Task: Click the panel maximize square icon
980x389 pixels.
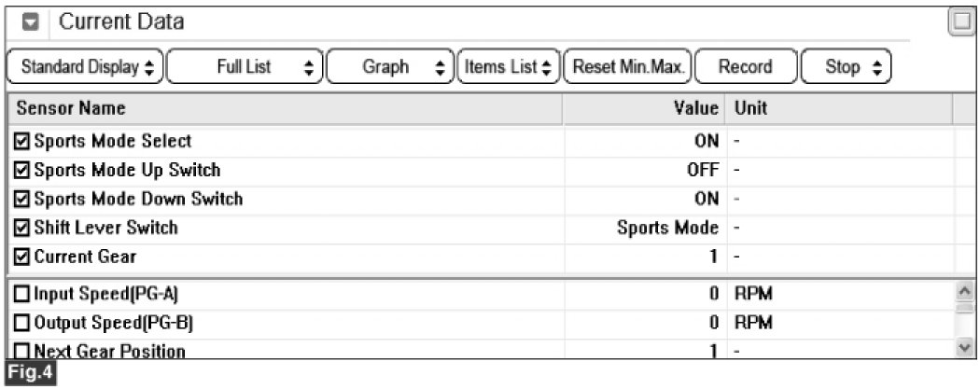Action: [959, 21]
